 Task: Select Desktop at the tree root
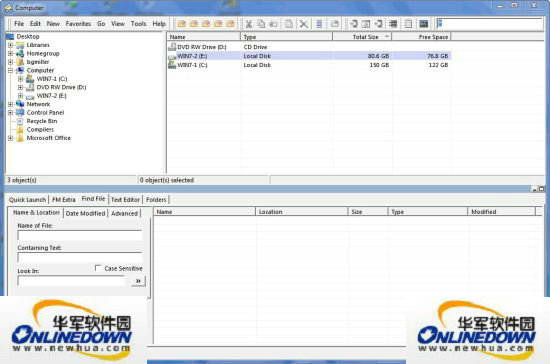(x=28, y=36)
